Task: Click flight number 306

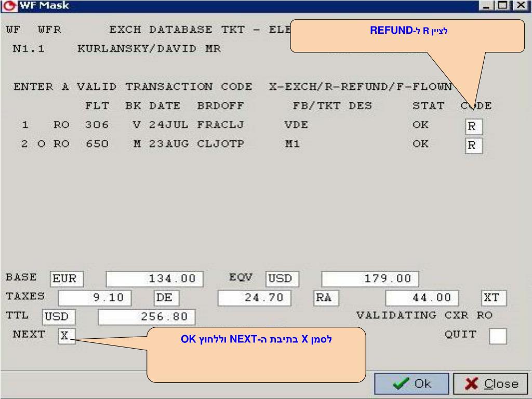Action: click(97, 125)
